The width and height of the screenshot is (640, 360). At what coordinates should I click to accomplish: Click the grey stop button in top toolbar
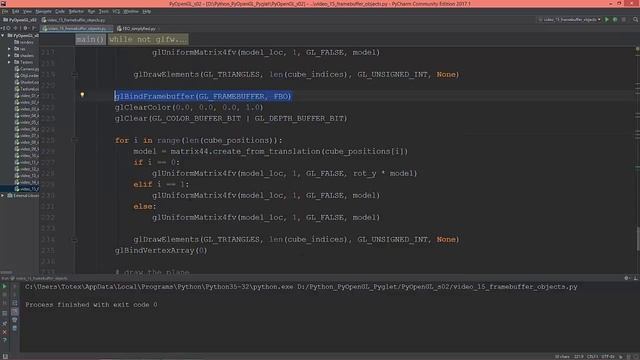(624, 20)
